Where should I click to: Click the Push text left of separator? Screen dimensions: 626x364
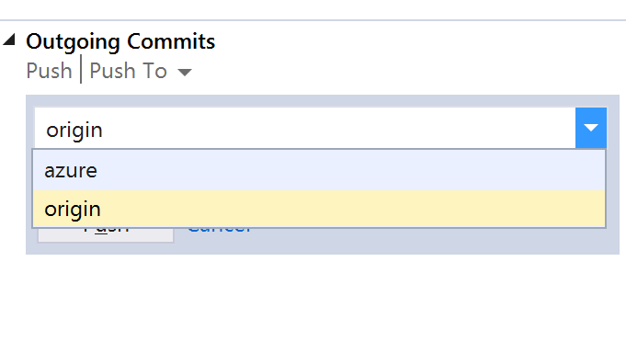coord(49,71)
